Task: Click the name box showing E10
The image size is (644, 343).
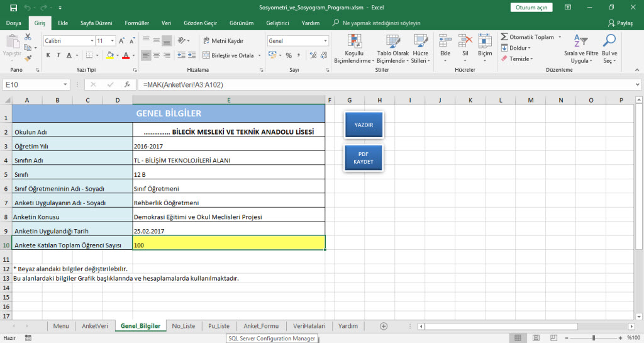Action: pos(36,84)
